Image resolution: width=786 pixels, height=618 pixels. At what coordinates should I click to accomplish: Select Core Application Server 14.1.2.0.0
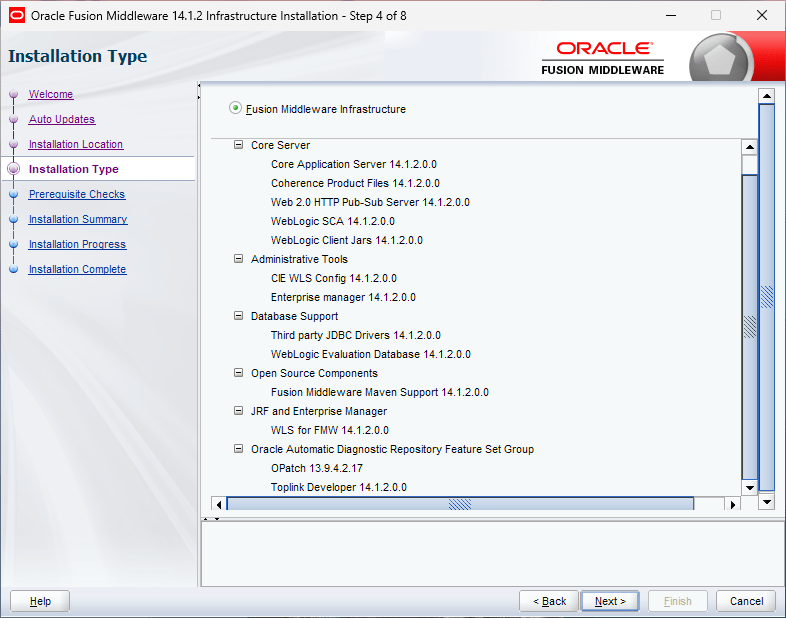click(x=353, y=164)
